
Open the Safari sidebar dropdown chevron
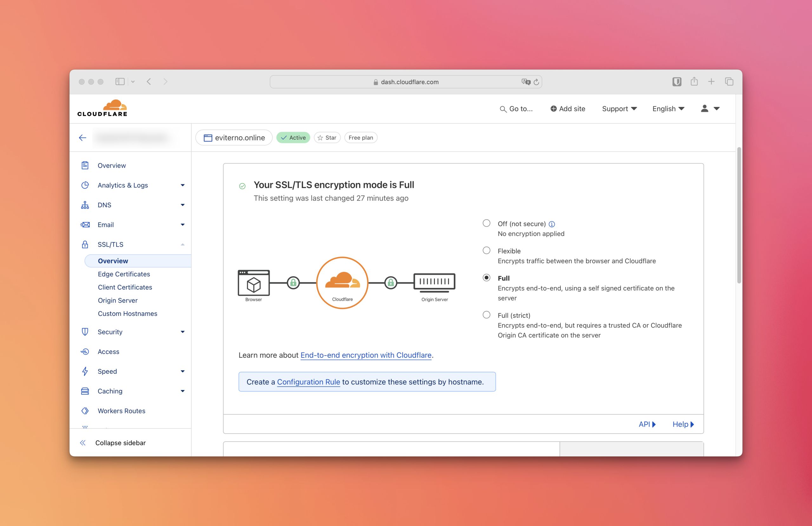(133, 82)
